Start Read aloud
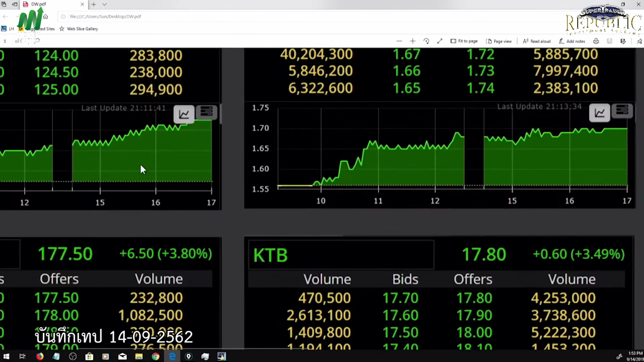Viewport: 644px width, 362px height. coord(537,41)
